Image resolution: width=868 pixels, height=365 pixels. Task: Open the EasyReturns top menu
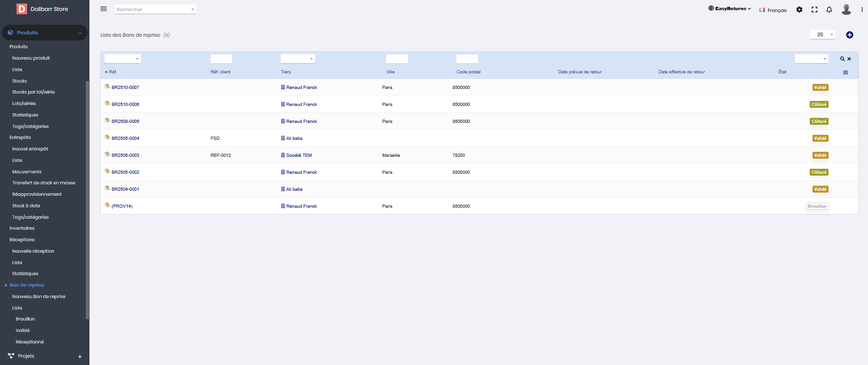click(730, 9)
